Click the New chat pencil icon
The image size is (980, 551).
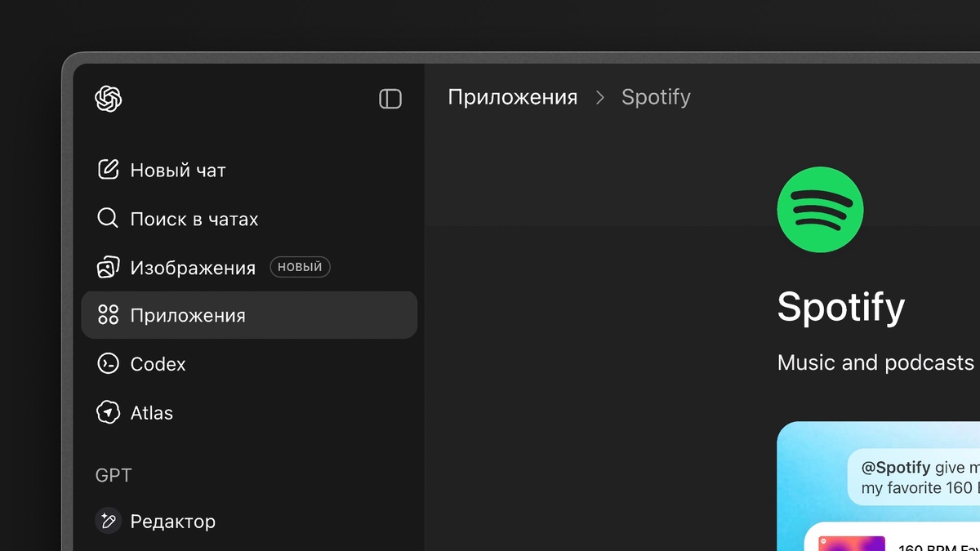coord(108,170)
